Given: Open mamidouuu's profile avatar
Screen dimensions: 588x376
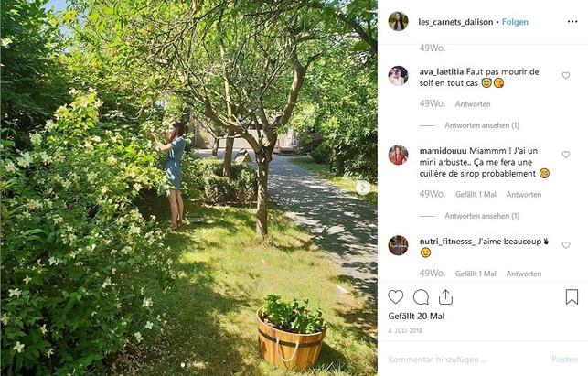Looking at the screenshot, I should point(398,155).
